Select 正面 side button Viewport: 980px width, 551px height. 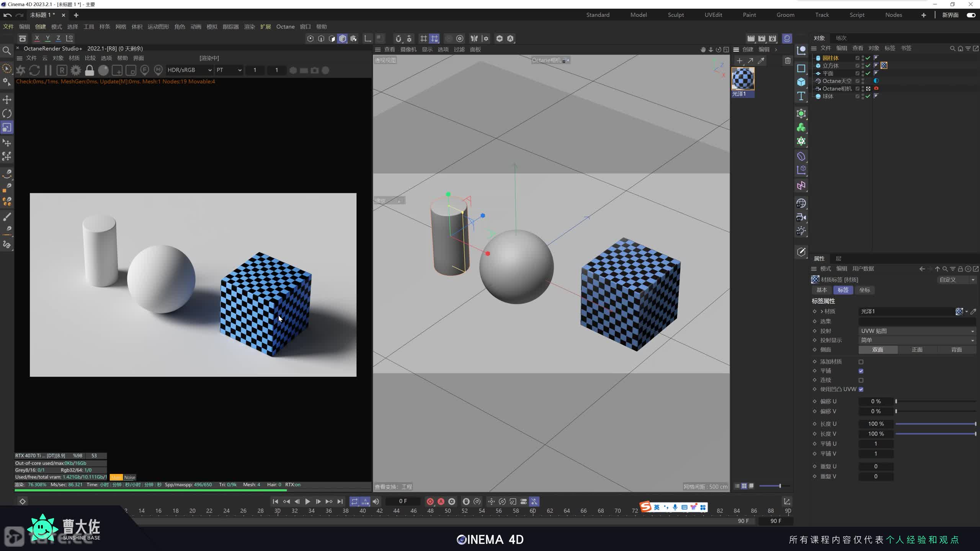click(917, 350)
